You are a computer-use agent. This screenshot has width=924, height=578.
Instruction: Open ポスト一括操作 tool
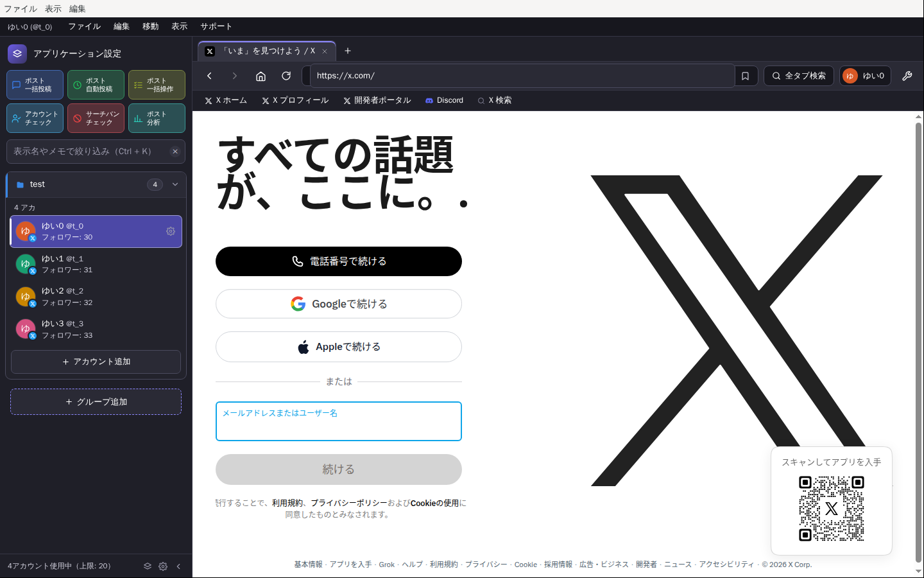click(157, 85)
